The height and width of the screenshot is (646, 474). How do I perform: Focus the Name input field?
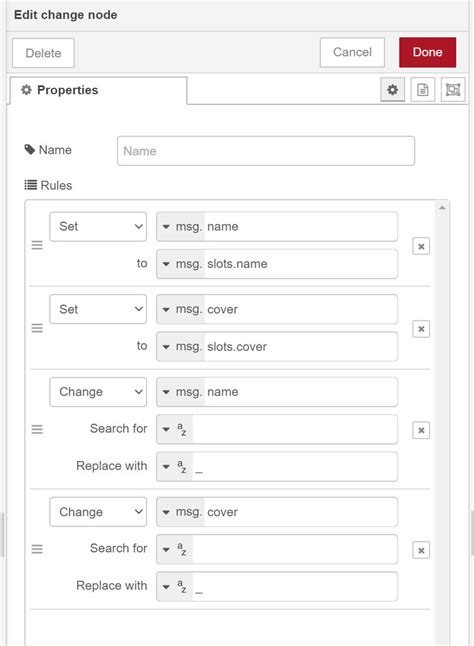[x=266, y=151]
